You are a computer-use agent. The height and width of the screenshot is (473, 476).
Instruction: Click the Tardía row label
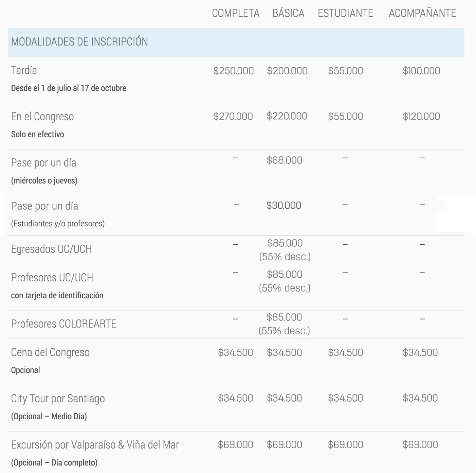[24, 70]
